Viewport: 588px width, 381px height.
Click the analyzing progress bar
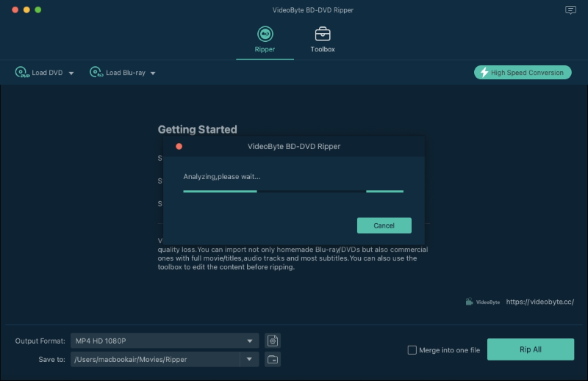293,192
